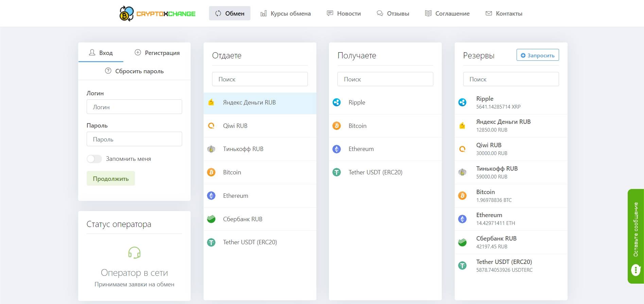Screen dimensions: 644x304
Task: Open the Обмен menu item
Action: click(230, 13)
